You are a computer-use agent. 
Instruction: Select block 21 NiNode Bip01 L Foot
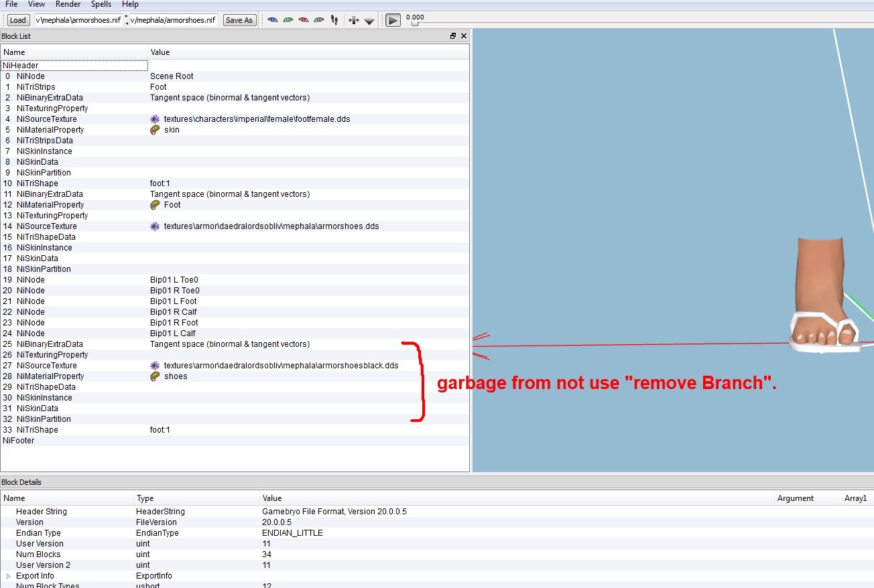pyautogui.click(x=235, y=301)
